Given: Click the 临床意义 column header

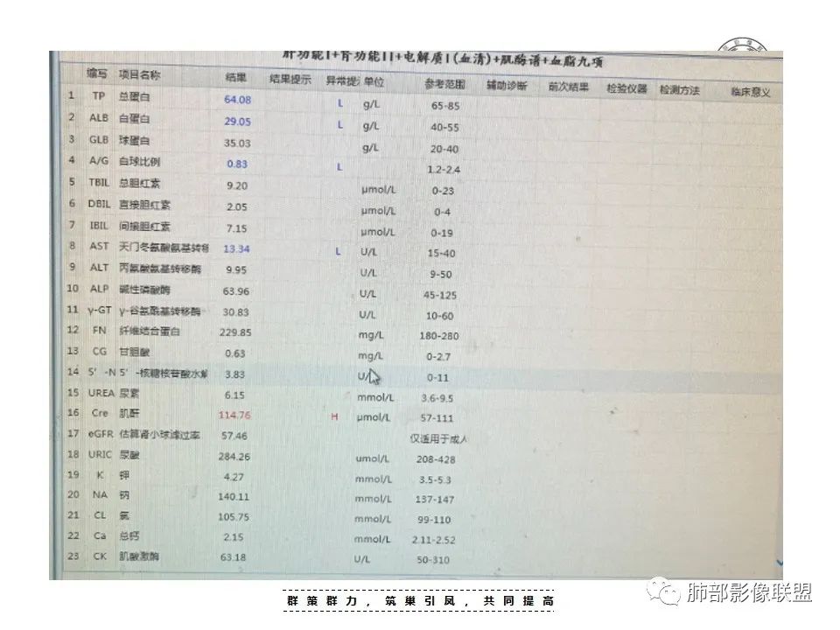Looking at the screenshot, I should click(751, 92).
